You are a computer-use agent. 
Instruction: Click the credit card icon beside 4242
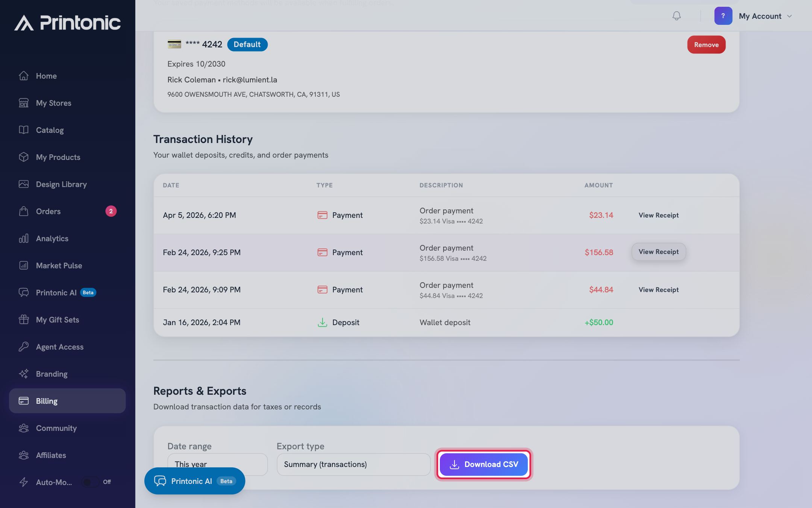click(174, 44)
